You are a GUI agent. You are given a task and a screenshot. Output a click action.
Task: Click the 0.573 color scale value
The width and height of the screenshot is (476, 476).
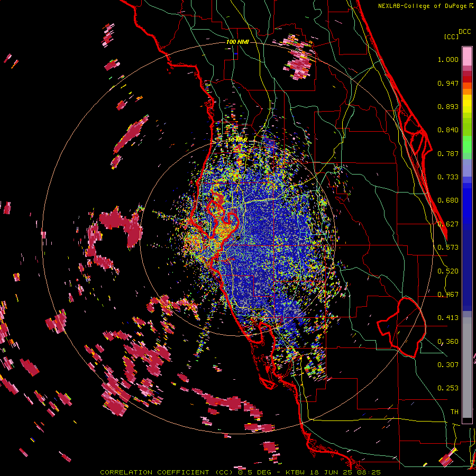click(x=448, y=248)
